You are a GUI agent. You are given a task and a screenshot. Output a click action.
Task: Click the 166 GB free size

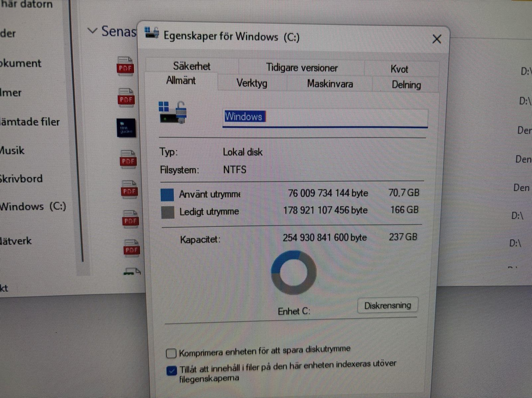[x=404, y=209]
